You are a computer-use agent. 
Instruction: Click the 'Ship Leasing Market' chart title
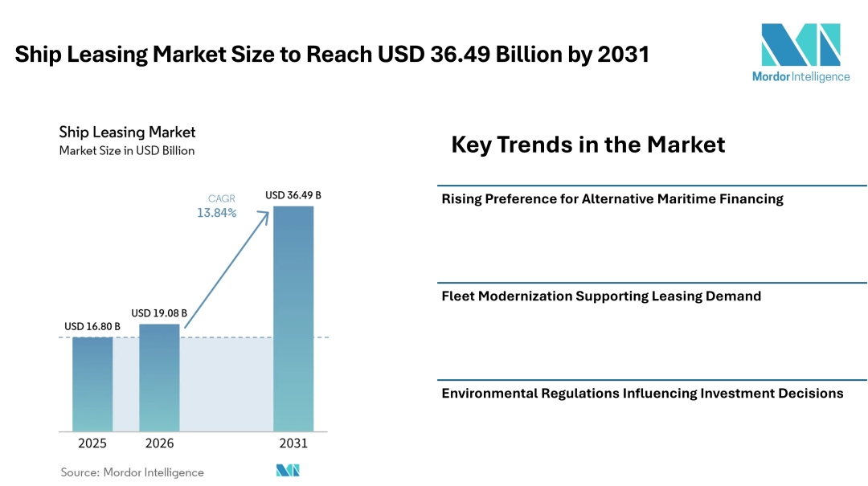click(x=127, y=133)
